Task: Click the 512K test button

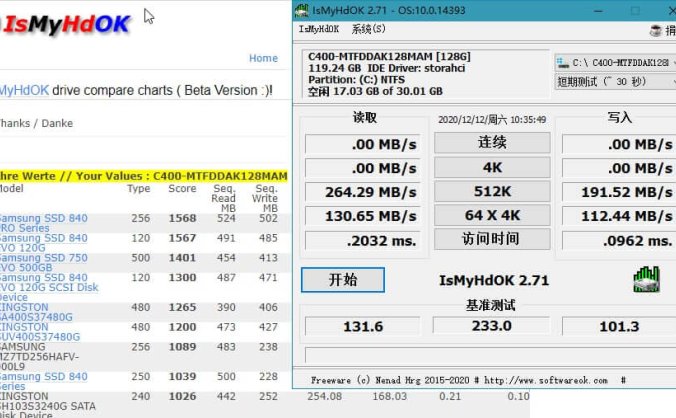Action: click(x=492, y=191)
